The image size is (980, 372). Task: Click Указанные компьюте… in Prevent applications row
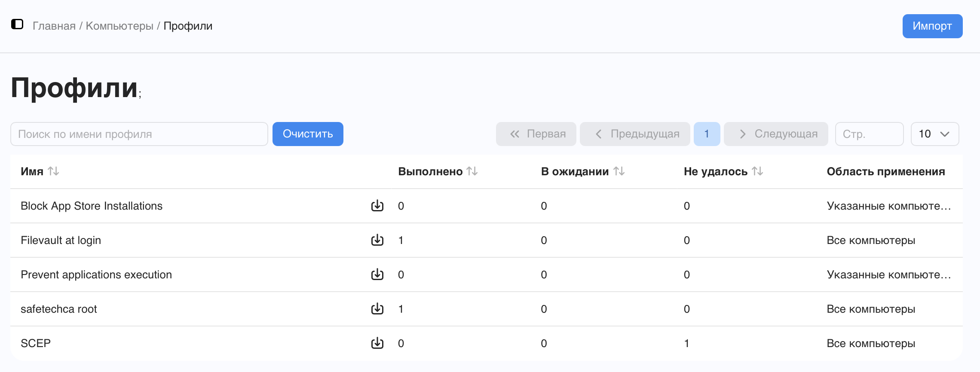point(889,274)
